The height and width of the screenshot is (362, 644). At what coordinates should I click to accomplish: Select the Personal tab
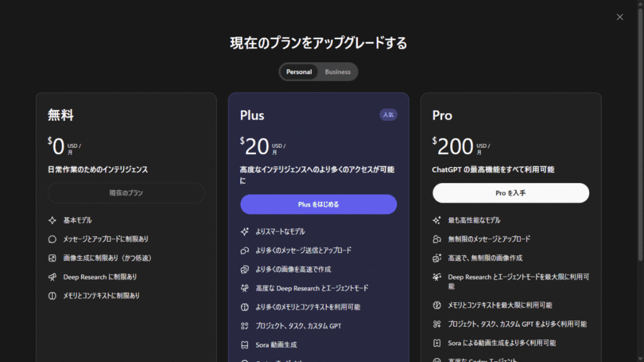(x=299, y=72)
